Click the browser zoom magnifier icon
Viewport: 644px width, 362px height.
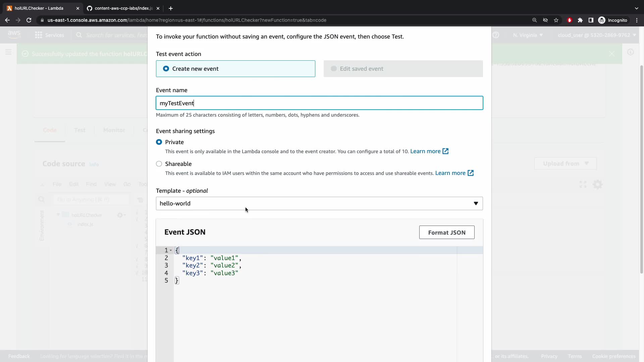534,20
